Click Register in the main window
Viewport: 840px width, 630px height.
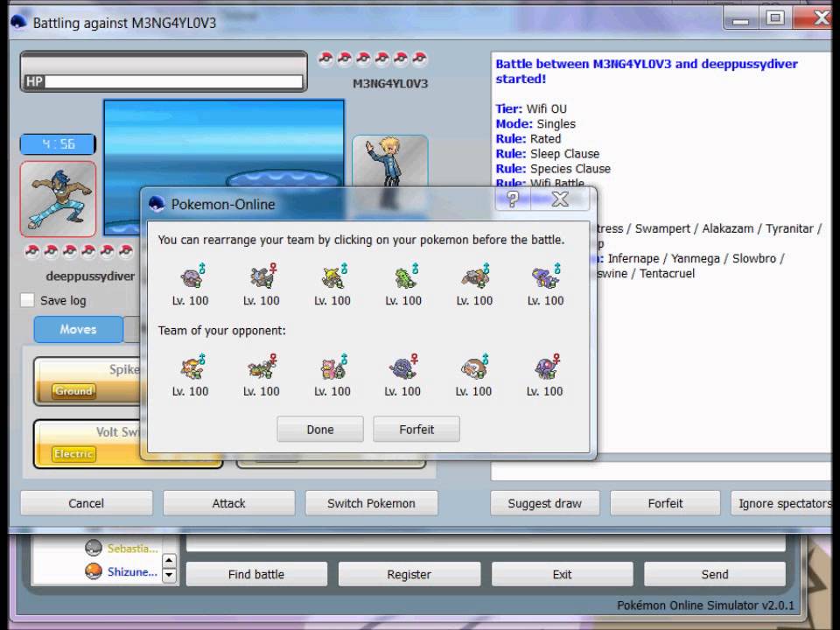[409, 574]
